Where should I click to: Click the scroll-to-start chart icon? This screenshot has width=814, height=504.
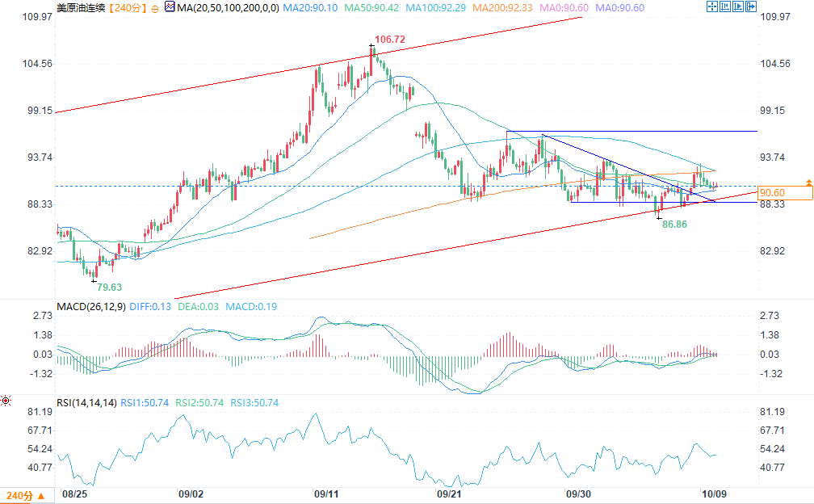pyautogui.click(x=724, y=6)
